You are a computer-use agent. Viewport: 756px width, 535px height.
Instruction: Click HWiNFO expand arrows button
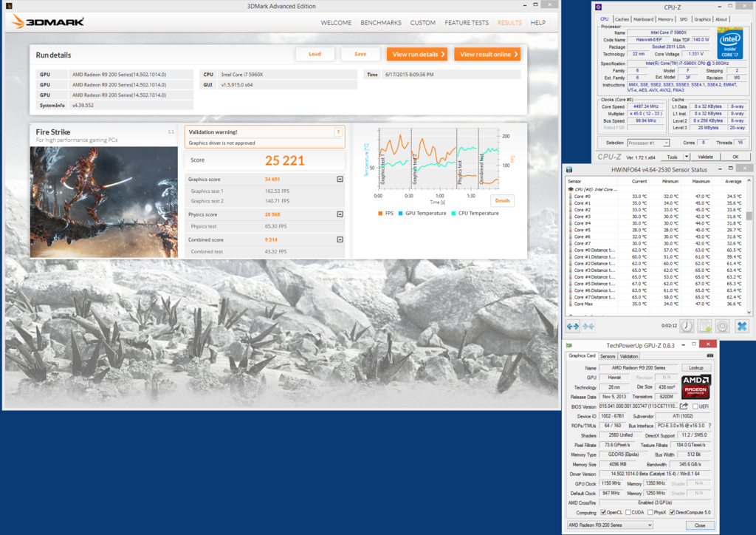pos(573,327)
